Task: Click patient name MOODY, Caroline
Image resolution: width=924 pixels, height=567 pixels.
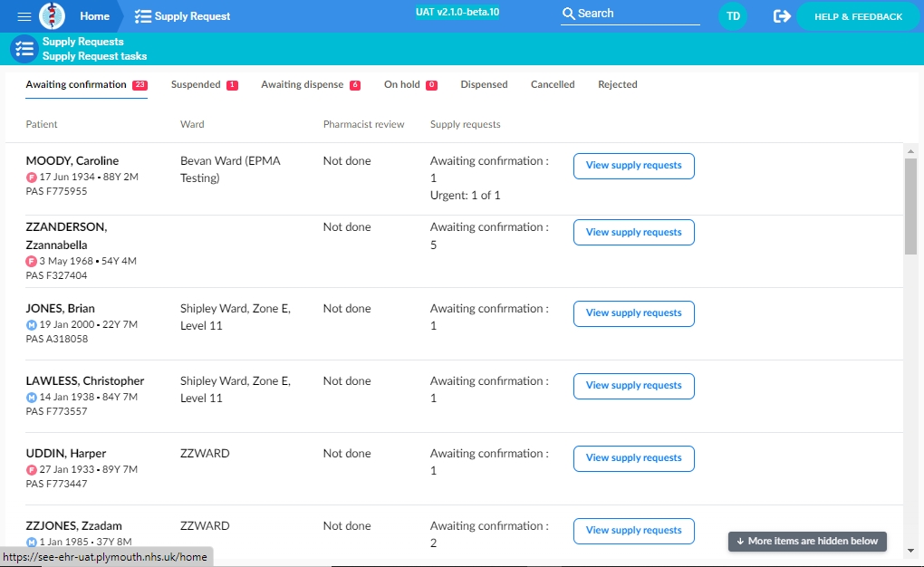Action: (x=72, y=160)
